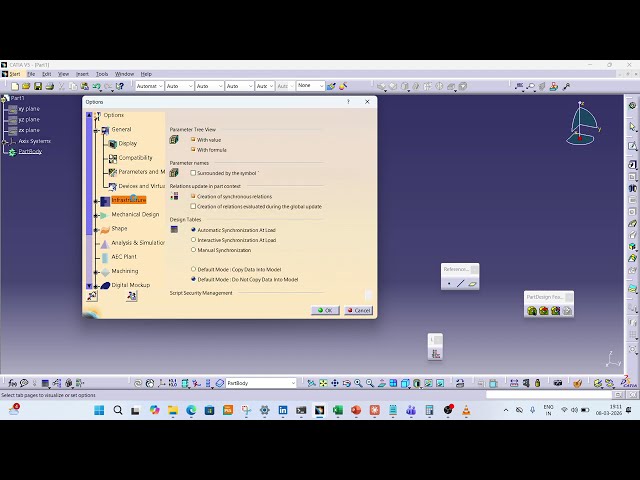The height and width of the screenshot is (480, 640).
Task: Select Interactive Synchronization At Load radio
Action: (193, 240)
